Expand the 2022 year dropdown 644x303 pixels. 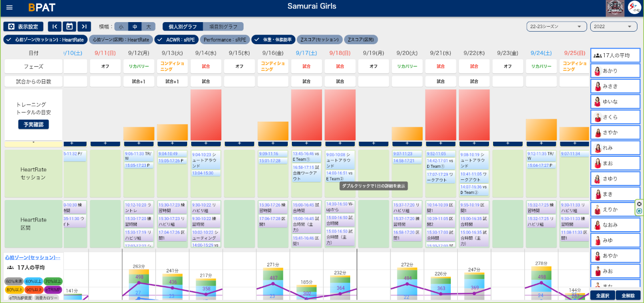[614, 27]
